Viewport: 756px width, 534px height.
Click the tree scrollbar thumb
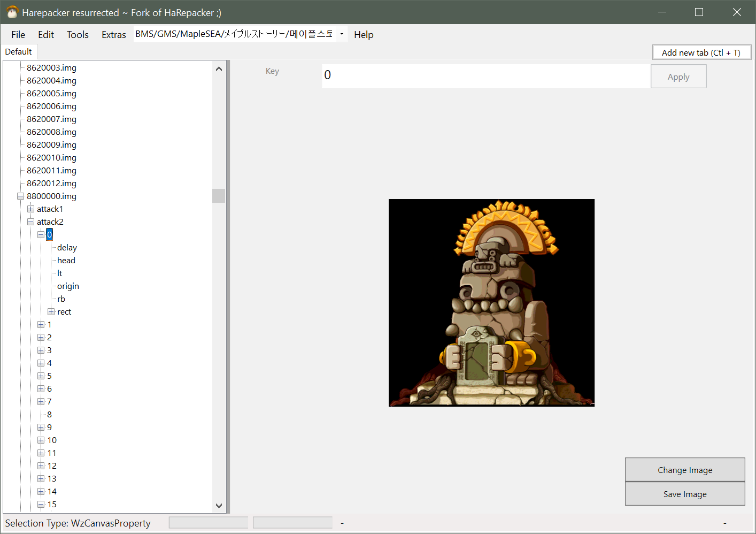[219, 196]
